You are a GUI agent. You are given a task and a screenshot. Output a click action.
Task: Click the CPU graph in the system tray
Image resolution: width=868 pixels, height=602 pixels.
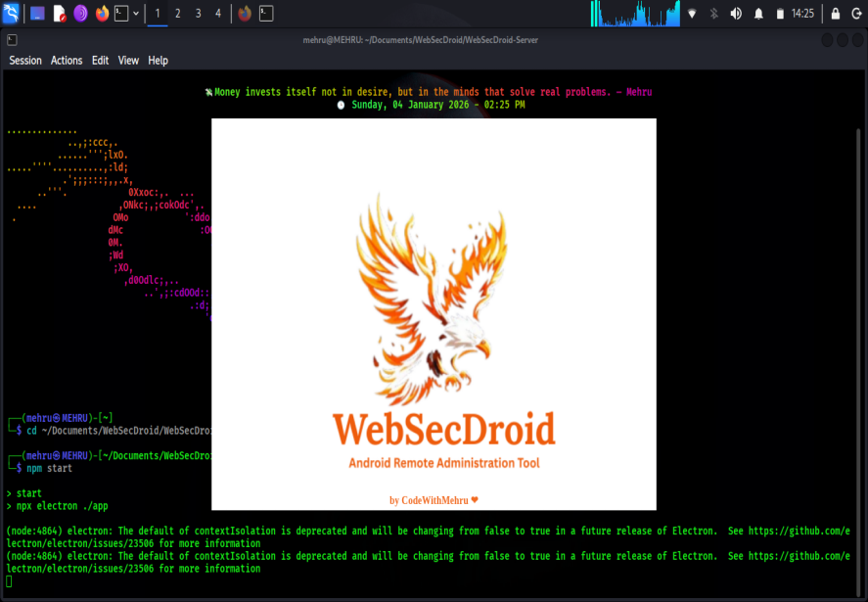point(636,13)
